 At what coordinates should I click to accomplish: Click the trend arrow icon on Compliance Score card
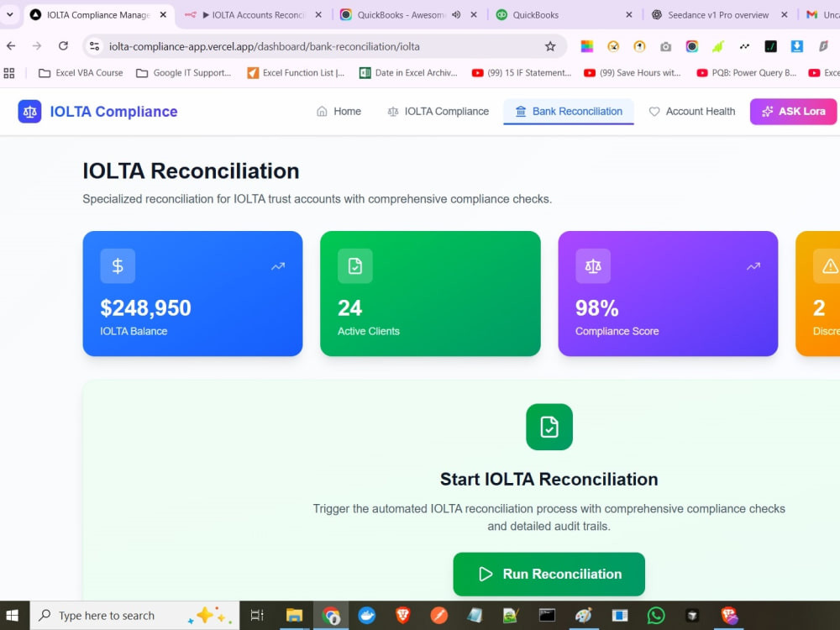[753, 266]
